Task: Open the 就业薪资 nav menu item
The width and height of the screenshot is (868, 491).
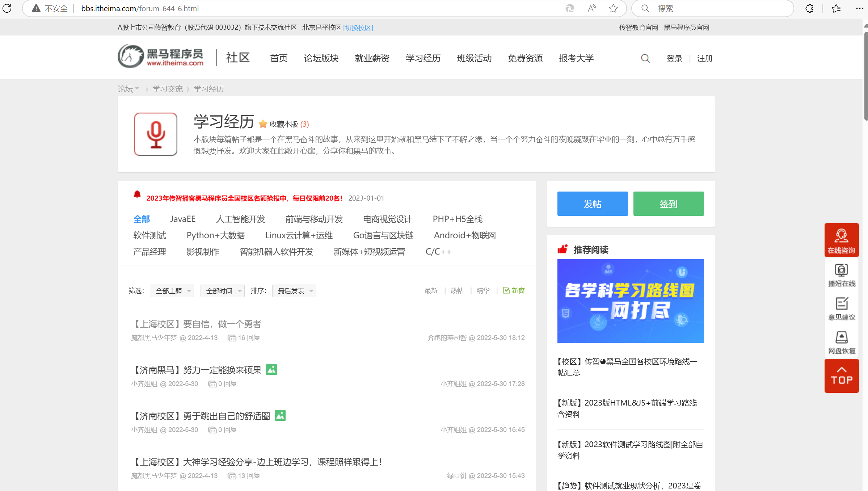Action: (x=372, y=58)
